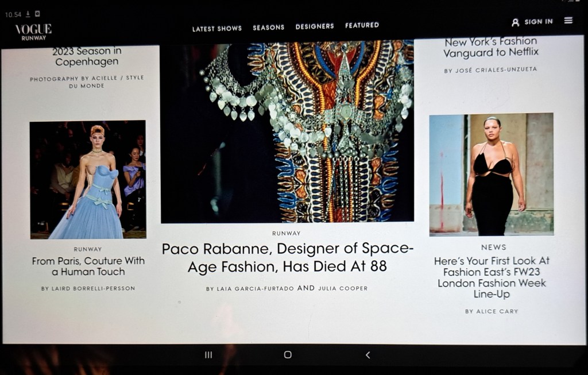View author Laird Borrelli-Persson's page
Image resolution: width=588 pixels, height=375 pixels.
click(x=88, y=288)
